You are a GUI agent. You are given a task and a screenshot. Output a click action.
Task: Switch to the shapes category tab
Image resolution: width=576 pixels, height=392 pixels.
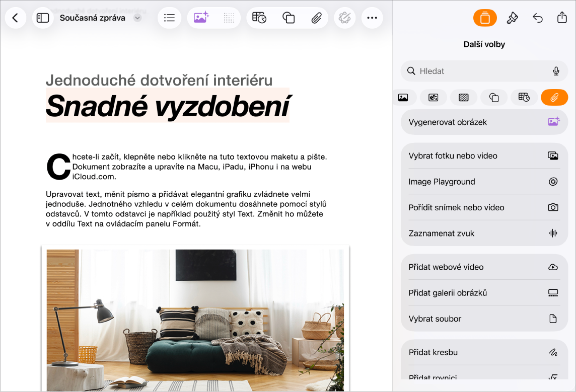tap(494, 98)
